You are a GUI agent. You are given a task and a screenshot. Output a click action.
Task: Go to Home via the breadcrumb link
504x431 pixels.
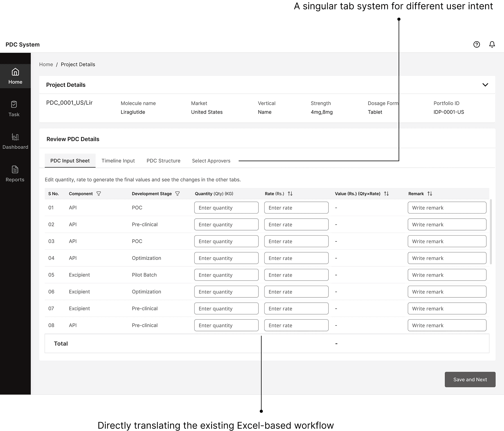[46, 64]
